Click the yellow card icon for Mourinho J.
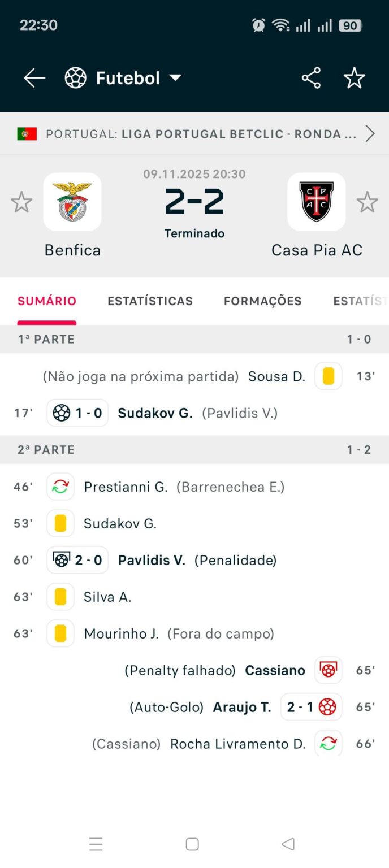The height and width of the screenshot is (868, 389). click(x=60, y=633)
